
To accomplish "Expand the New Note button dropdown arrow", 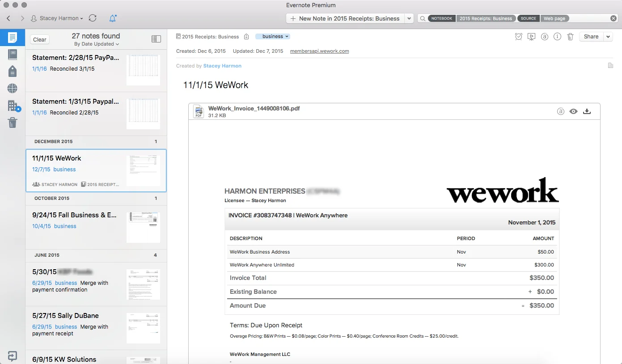I will click(409, 18).
